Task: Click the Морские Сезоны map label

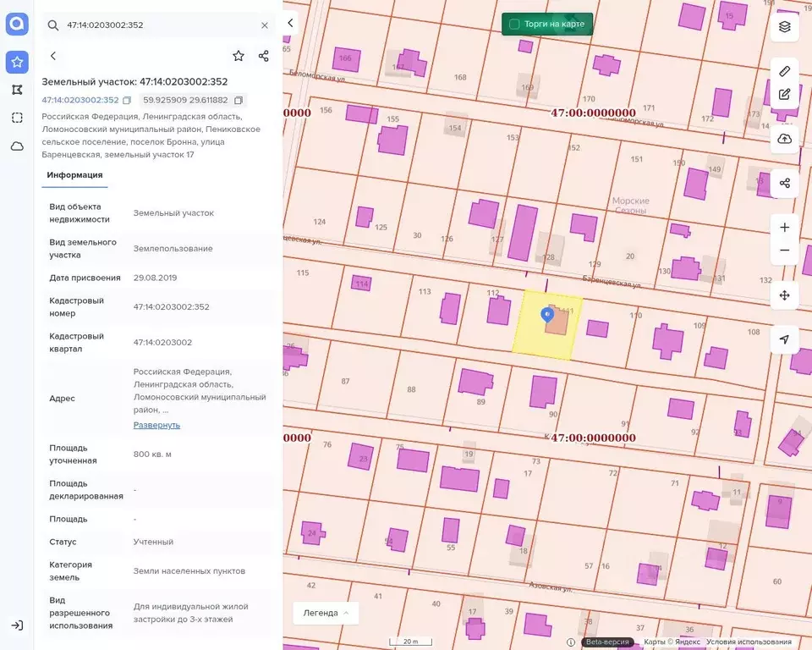Action: click(630, 206)
